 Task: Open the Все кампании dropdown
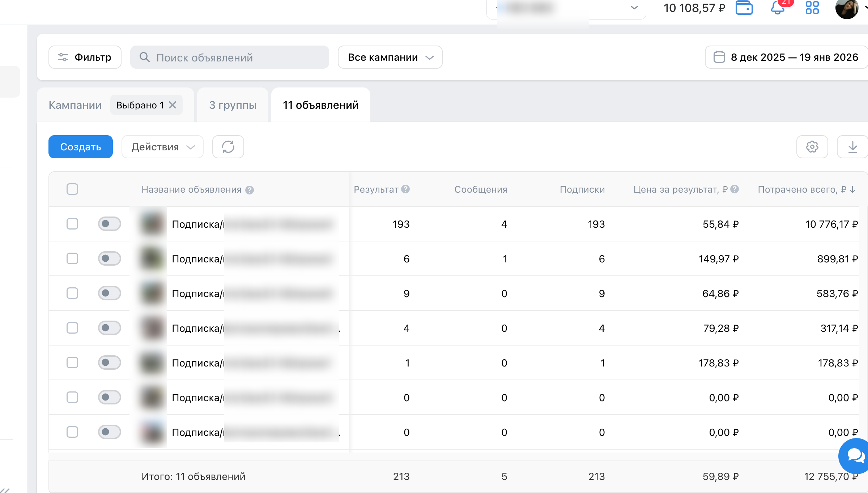click(390, 57)
